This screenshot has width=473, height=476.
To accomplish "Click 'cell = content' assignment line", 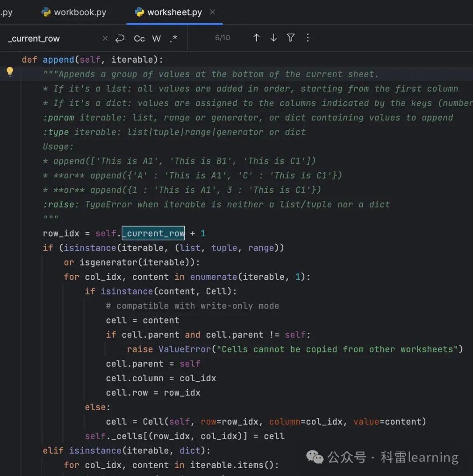I will (142, 320).
